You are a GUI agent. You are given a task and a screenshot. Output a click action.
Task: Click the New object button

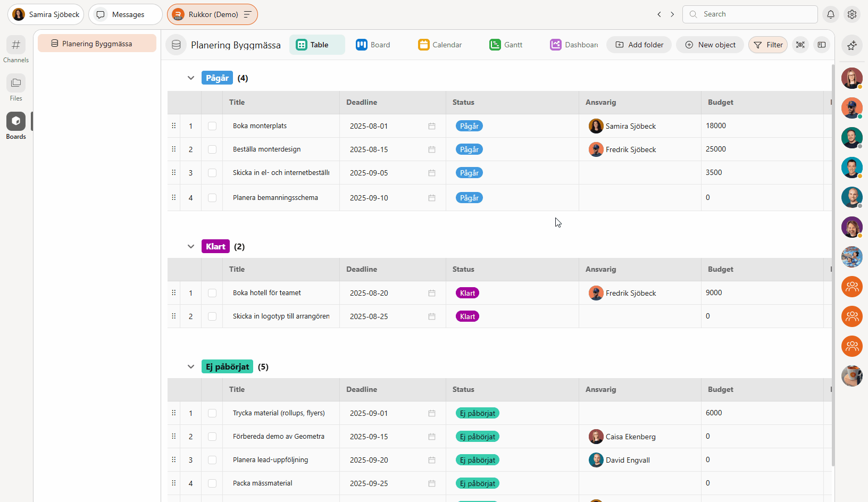tap(710, 45)
